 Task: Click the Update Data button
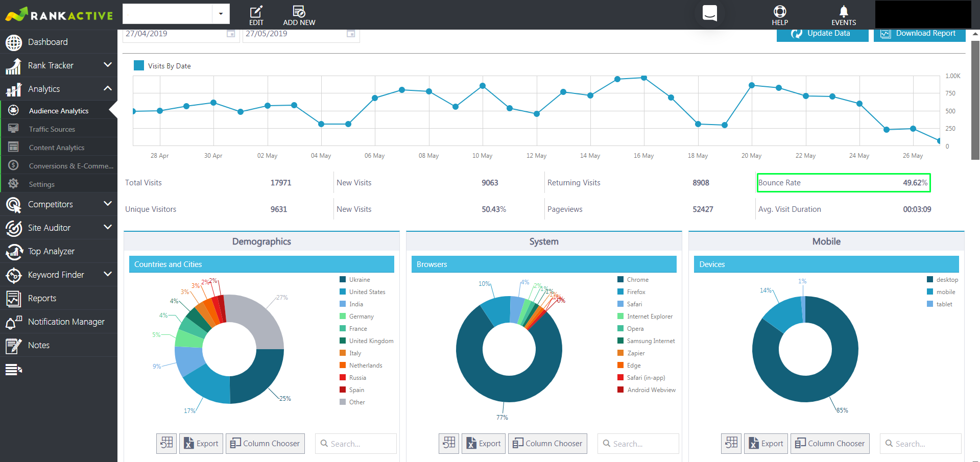tap(822, 34)
